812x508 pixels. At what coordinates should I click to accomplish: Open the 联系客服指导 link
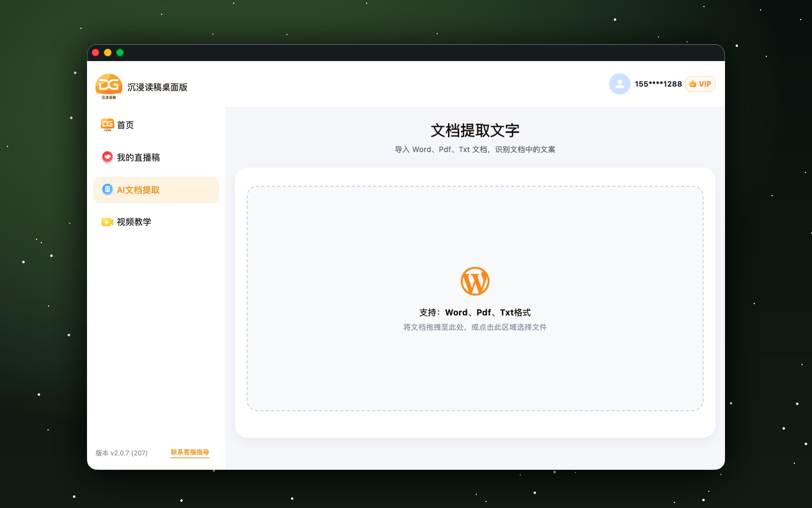coord(190,452)
